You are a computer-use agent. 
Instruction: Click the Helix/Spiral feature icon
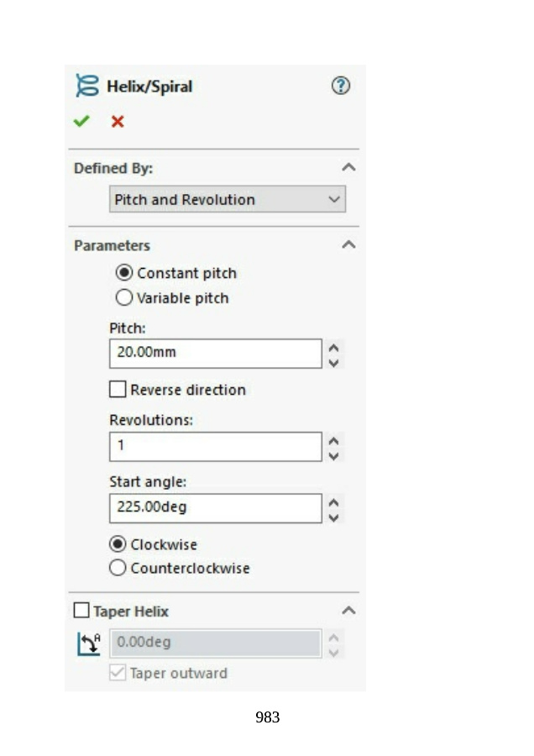(87, 86)
